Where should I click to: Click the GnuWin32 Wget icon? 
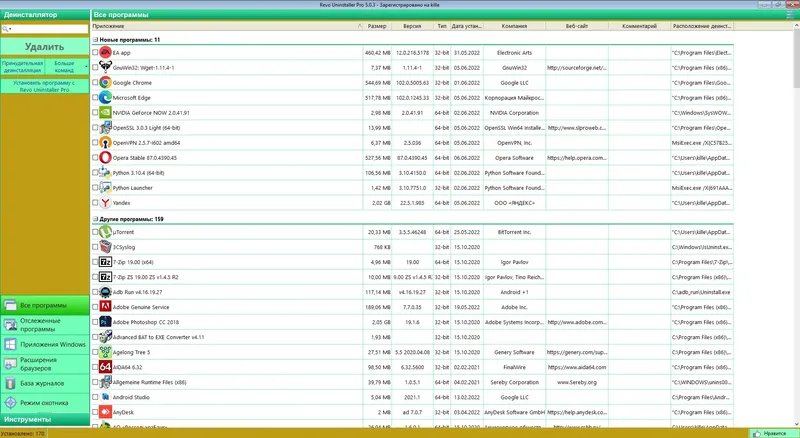pyautogui.click(x=105, y=67)
